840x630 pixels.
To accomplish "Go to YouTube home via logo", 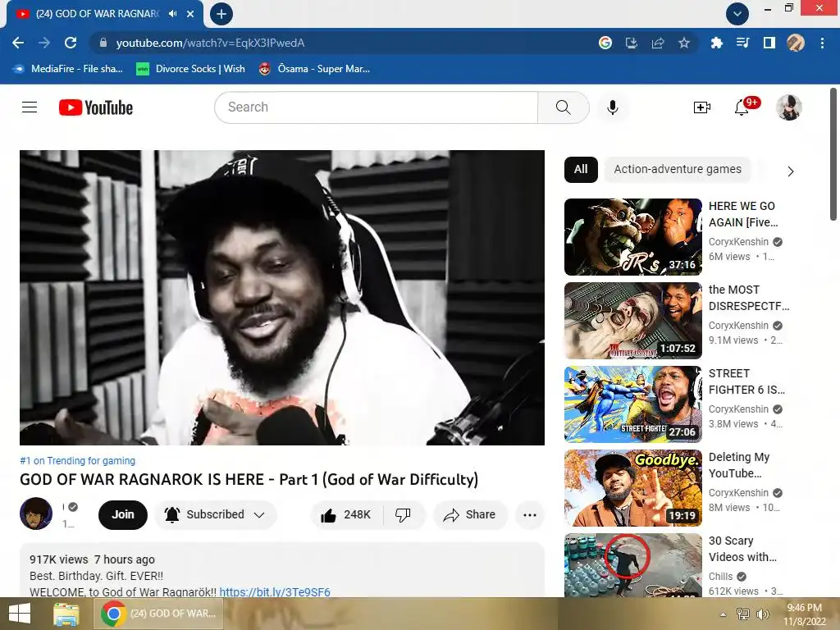I will point(96,107).
